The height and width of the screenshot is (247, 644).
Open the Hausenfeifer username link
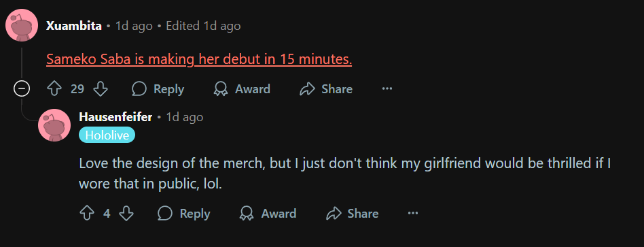pos(115,117)
